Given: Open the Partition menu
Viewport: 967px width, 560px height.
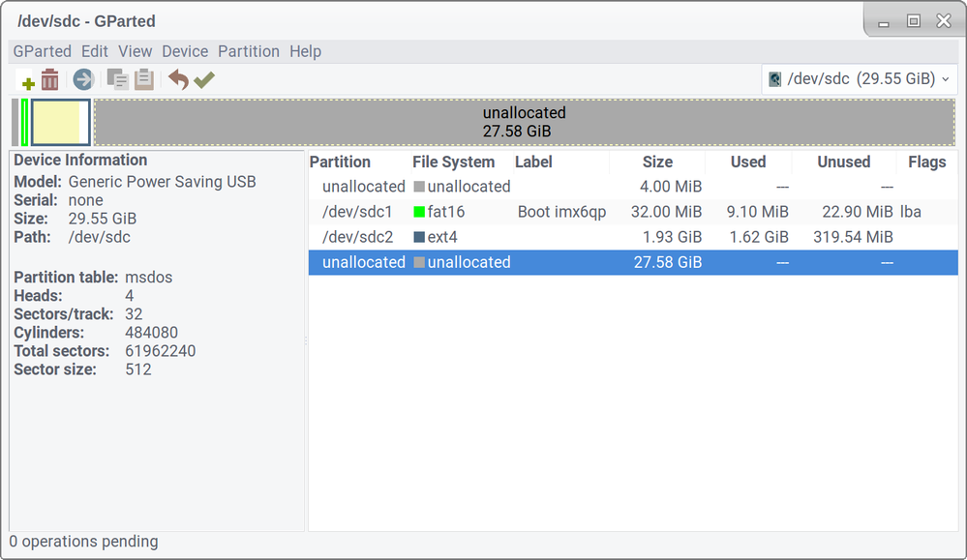Looking at the screenshot, I should (x=249, y=51).
